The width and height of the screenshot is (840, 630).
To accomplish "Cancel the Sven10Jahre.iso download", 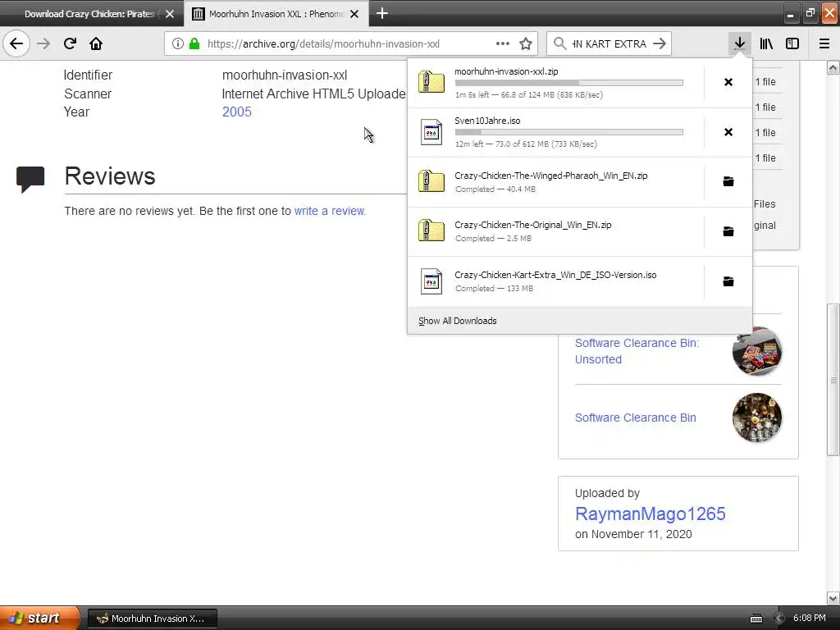I will 728,132.
